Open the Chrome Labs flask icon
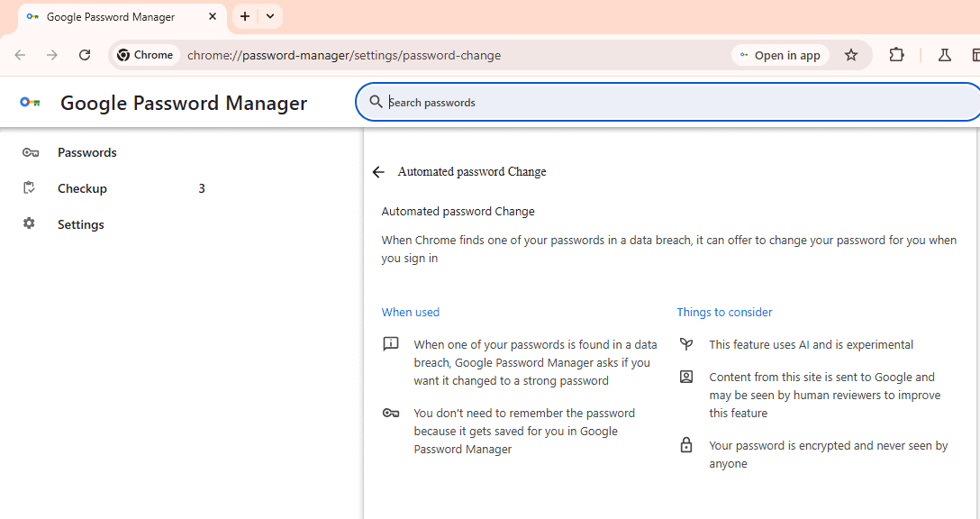The width and height of the screenshot is (980, 519). pos(944,55)
